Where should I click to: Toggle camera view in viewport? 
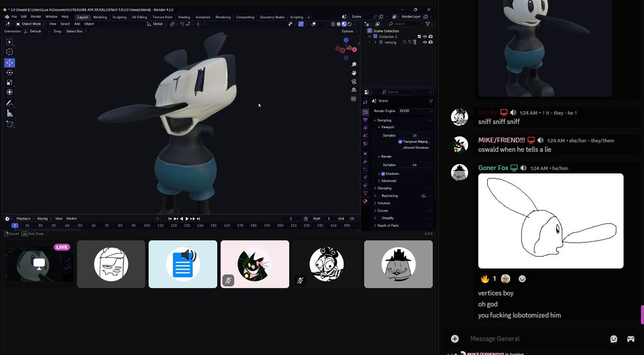click(x=354, y=82)
